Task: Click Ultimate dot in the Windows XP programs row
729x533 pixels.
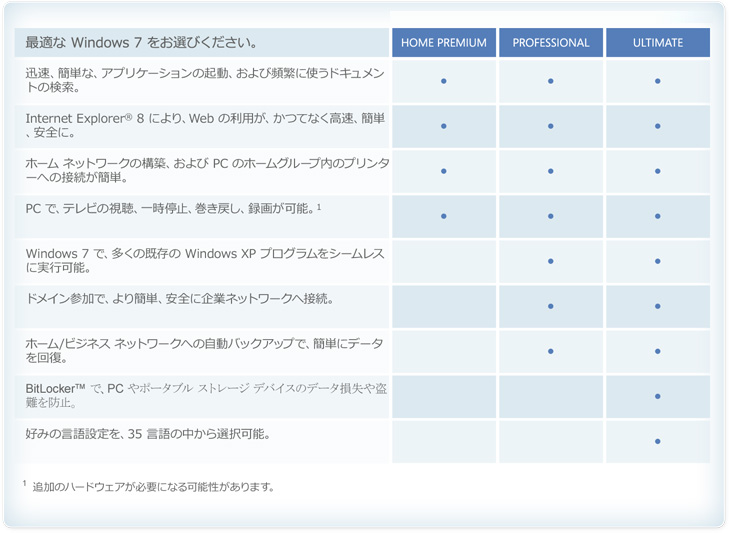Action: click(658, 261)
